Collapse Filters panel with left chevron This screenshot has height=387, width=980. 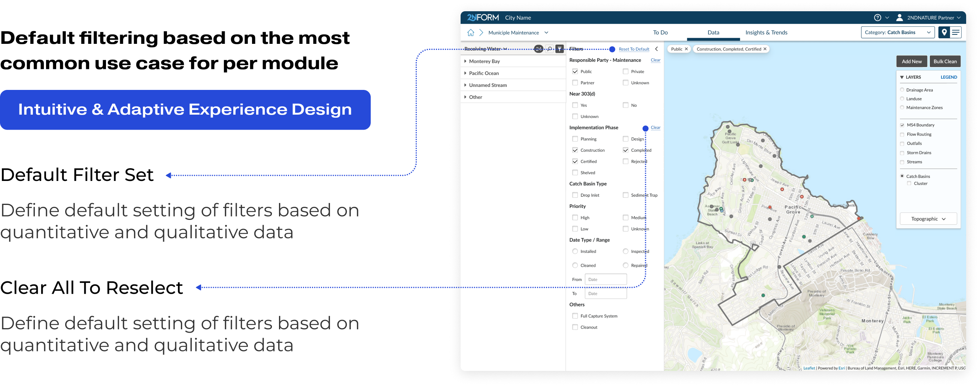pyautogui.click(x=656, y=49)
